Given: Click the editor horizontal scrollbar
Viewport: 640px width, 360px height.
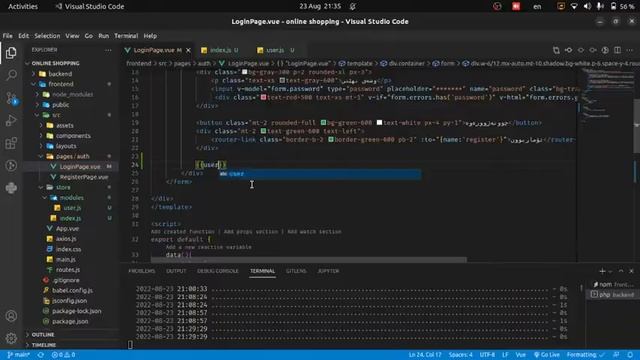Looking at the screenshot, I should pyautogui.click(x=309, y=260).
